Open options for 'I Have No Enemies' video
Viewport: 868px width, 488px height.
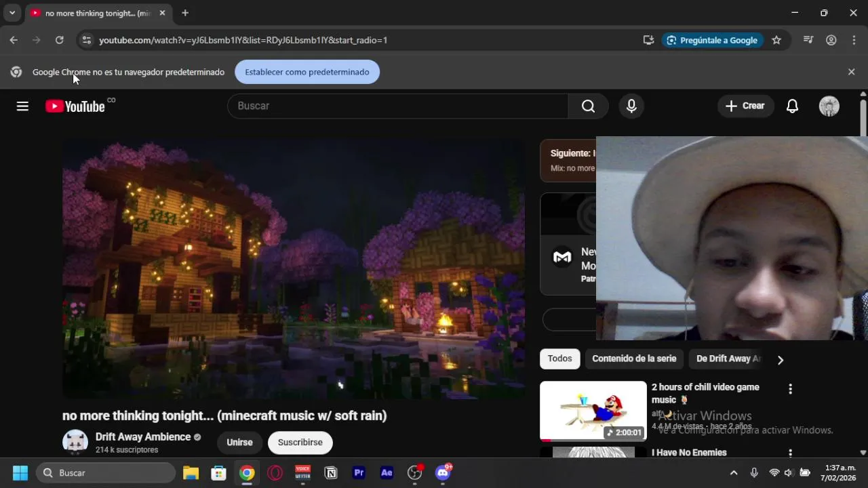pyautogui.click(x=790, y=453)
